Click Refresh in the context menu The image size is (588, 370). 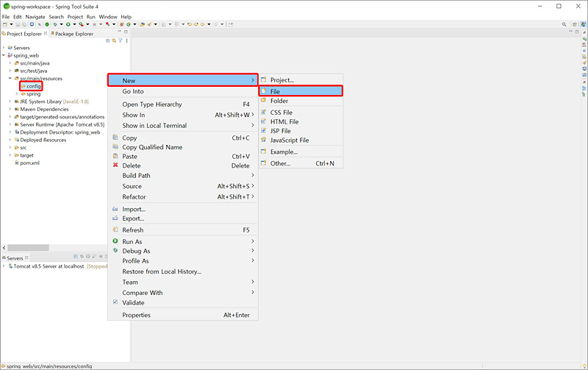(x=183, y=230)
